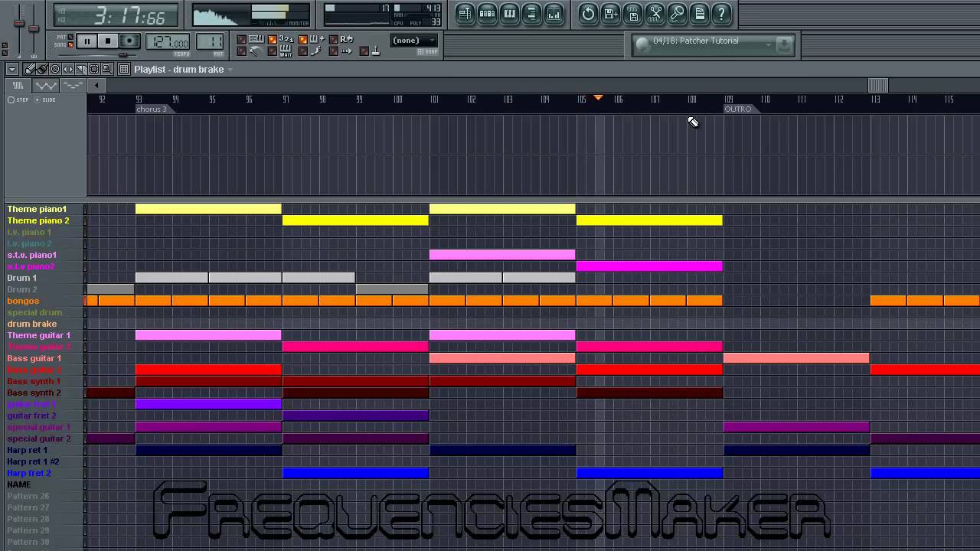Select the Paint brush tool
This screenshot has width=980, height=551.
coord(42,69)
